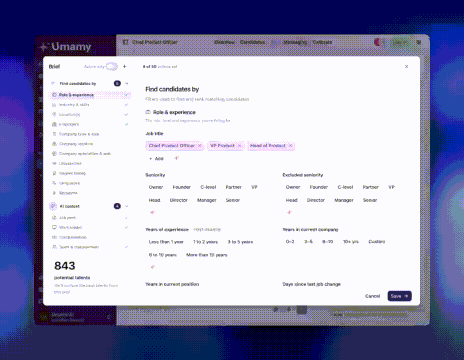Select 3 to 5 years experience
Viewport: 464px width, 360px height.
(240, 242)
